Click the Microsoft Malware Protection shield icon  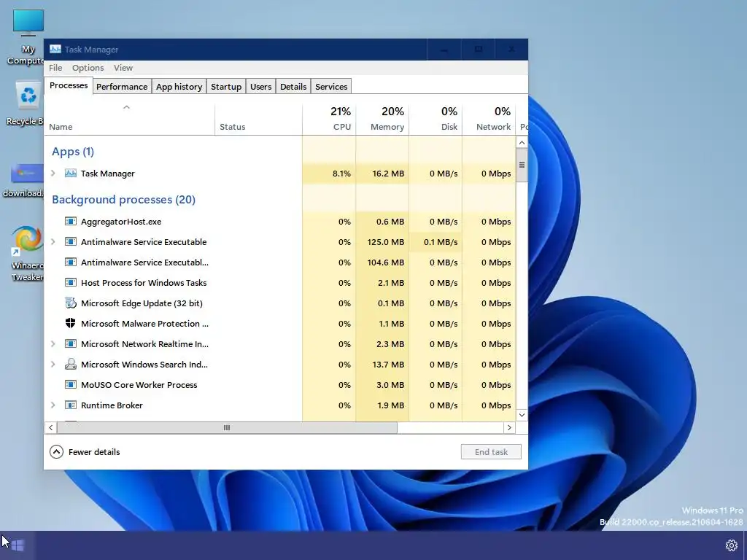(x=71, y=323)
